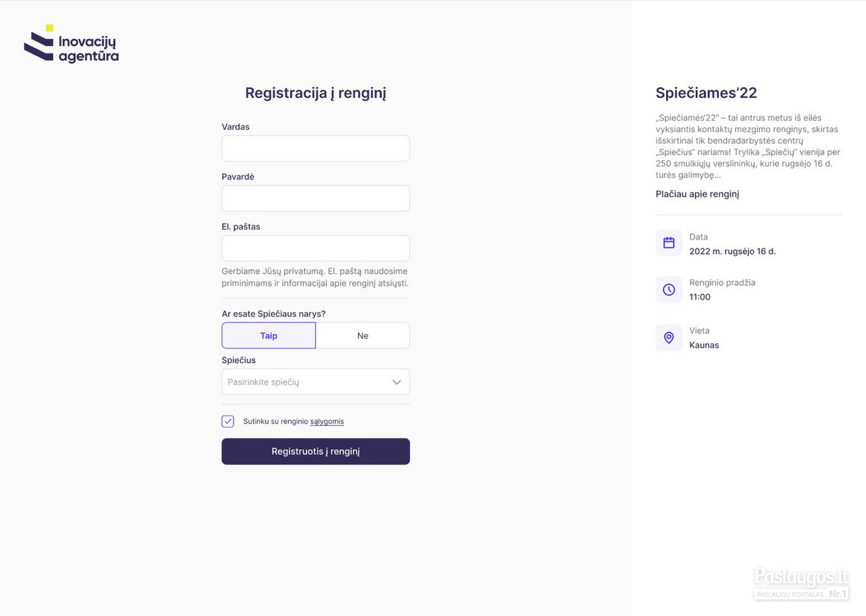Click the yellow square in the logo

point(49,28)
